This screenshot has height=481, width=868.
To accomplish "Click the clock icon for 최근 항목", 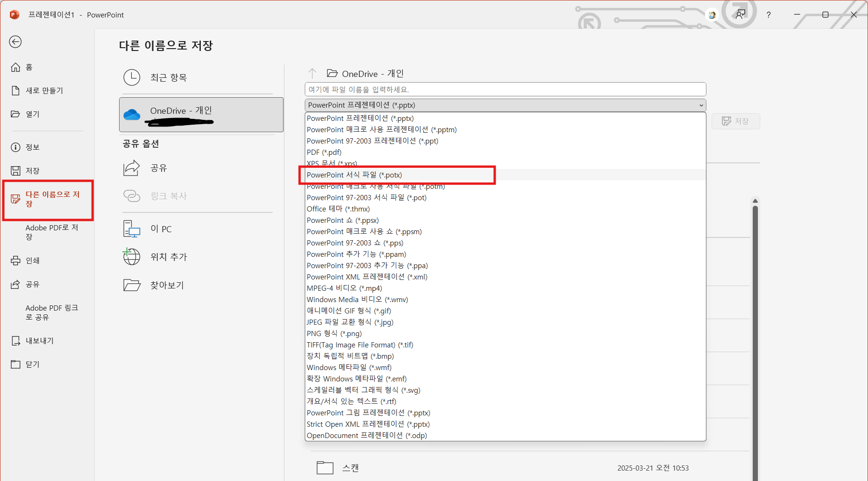I will tap(132, 77).
